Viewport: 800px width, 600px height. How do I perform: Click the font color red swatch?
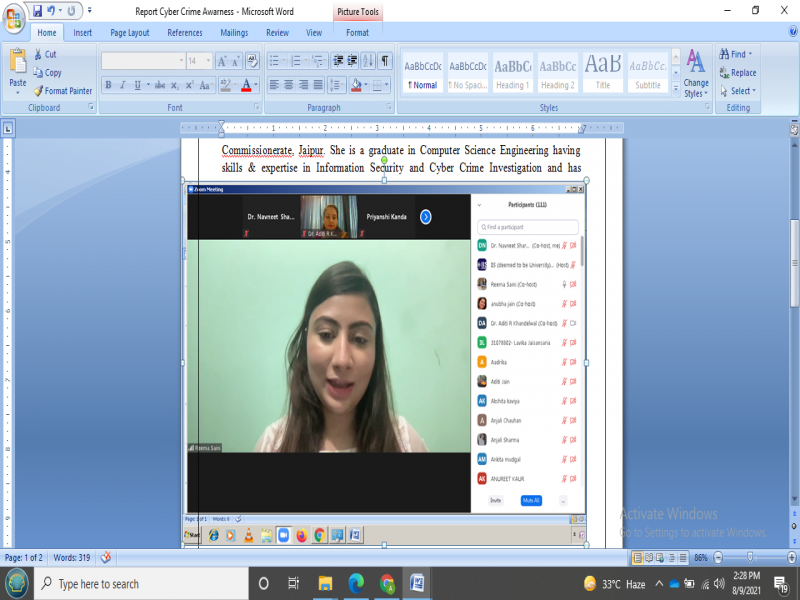[246, 85]
